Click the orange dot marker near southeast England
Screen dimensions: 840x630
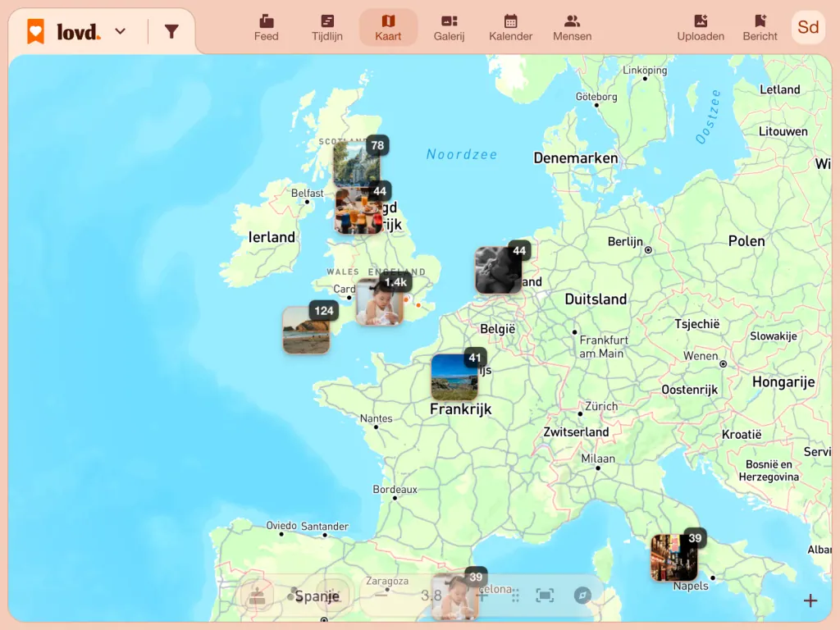tap(418, 305)
